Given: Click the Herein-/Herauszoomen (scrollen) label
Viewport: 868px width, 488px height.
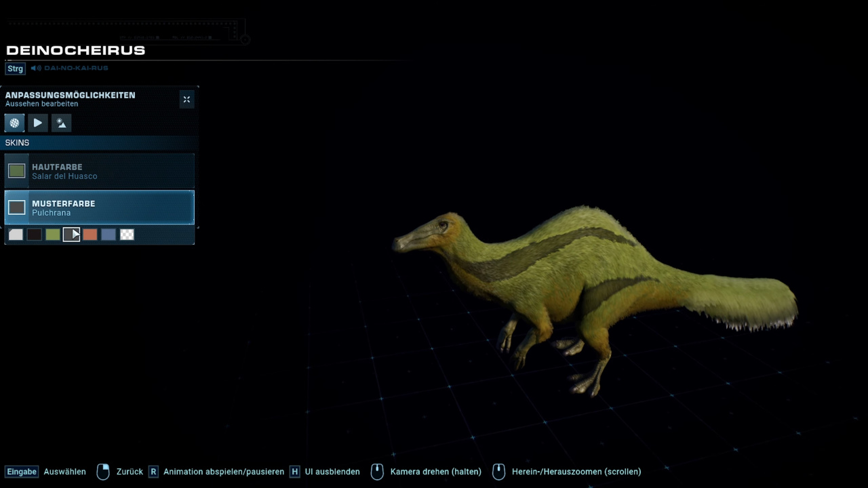Looking at the screenshot, I should (x=576, y=472).
